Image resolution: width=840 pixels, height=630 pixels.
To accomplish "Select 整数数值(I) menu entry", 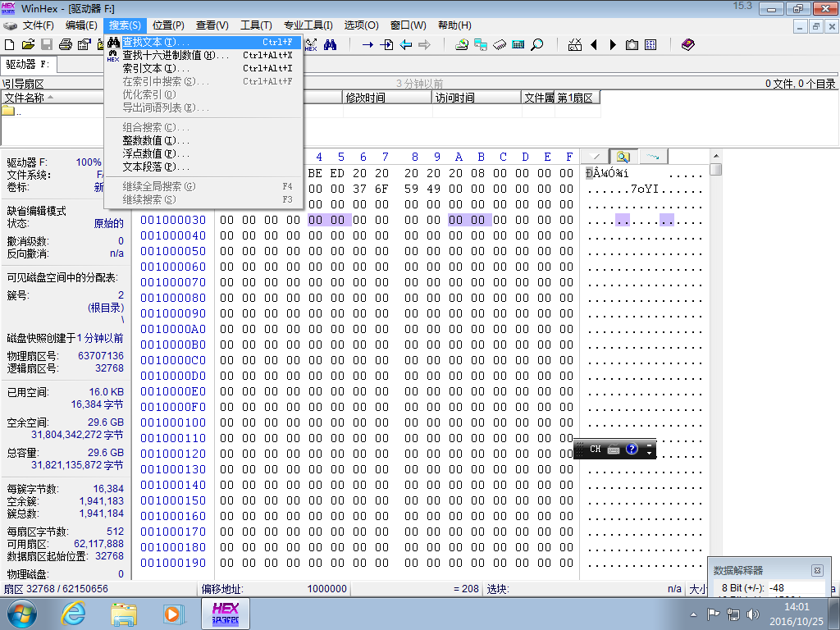I will point(204,140).
